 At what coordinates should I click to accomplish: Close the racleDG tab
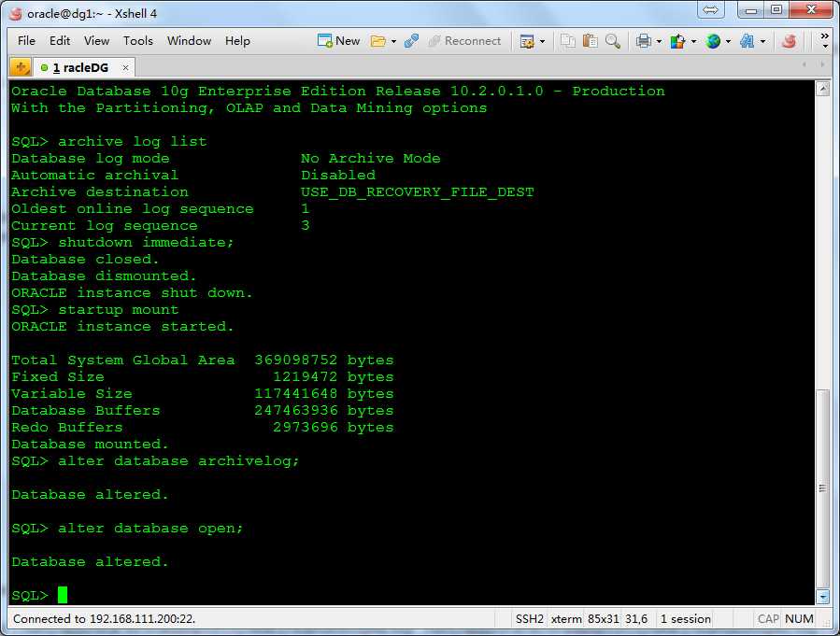coord(125,67)
